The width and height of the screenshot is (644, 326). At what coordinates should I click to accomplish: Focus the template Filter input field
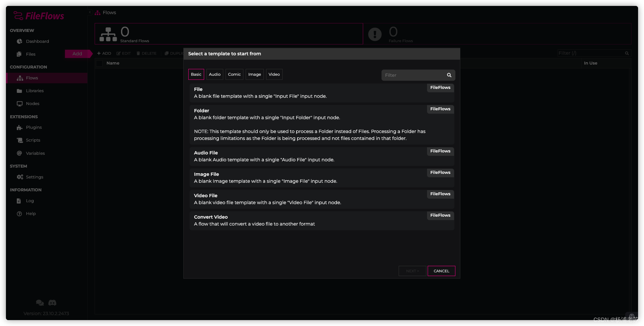(418, 75)
